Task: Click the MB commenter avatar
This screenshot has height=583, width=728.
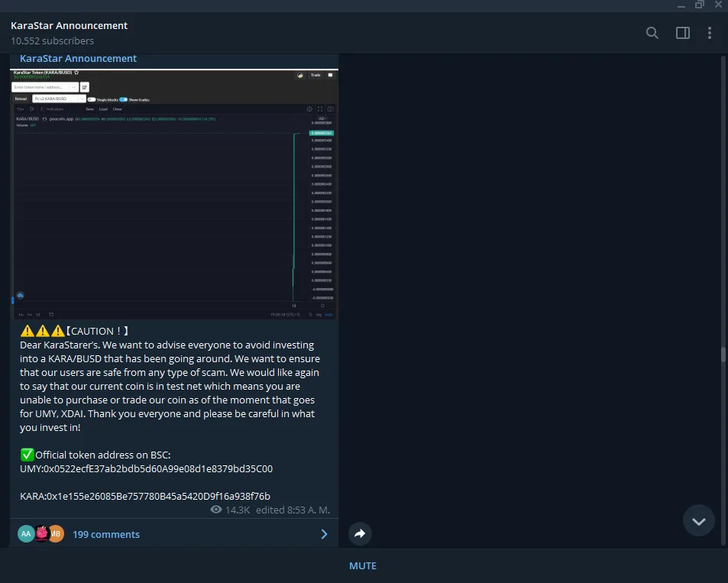Action: click(57, 534)
